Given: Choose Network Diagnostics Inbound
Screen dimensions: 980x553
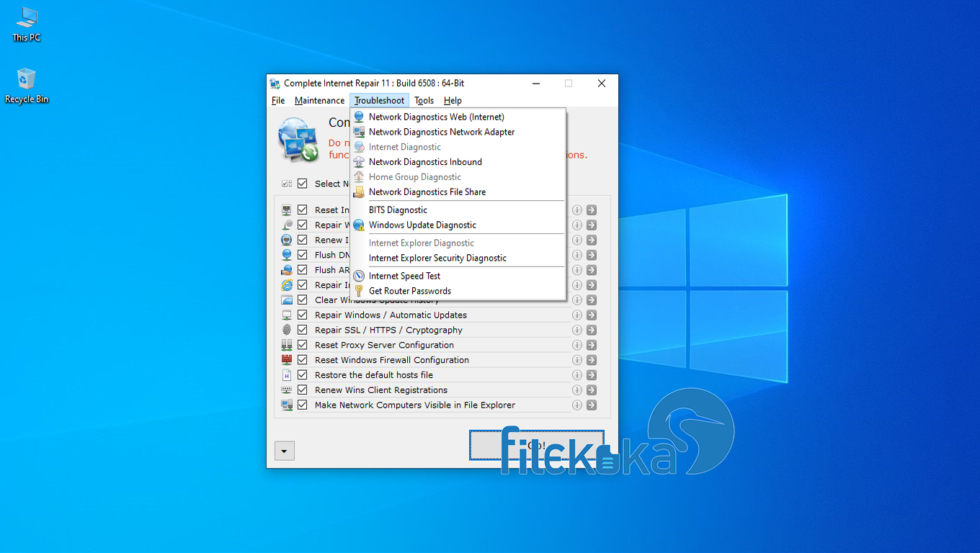Looking at the screenshot, I should (458, 162).
